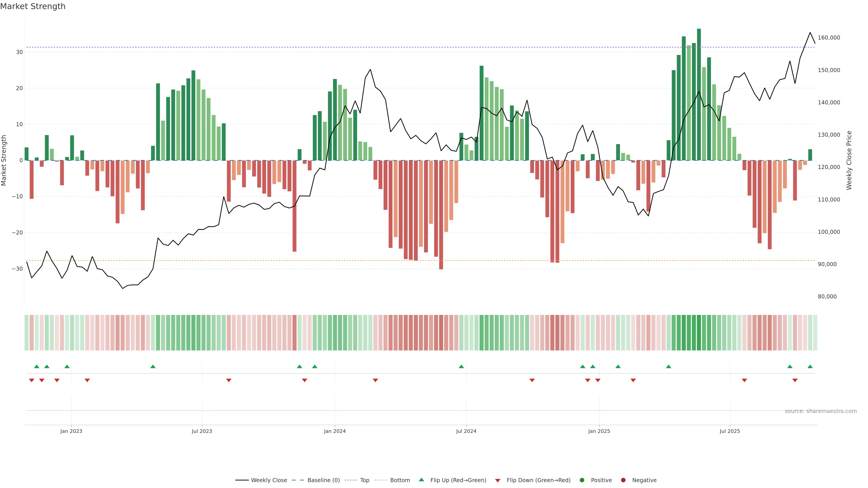Toggle the Baseline (0) legend entry
Screen dimensions: 868x488
coord(323,480)
